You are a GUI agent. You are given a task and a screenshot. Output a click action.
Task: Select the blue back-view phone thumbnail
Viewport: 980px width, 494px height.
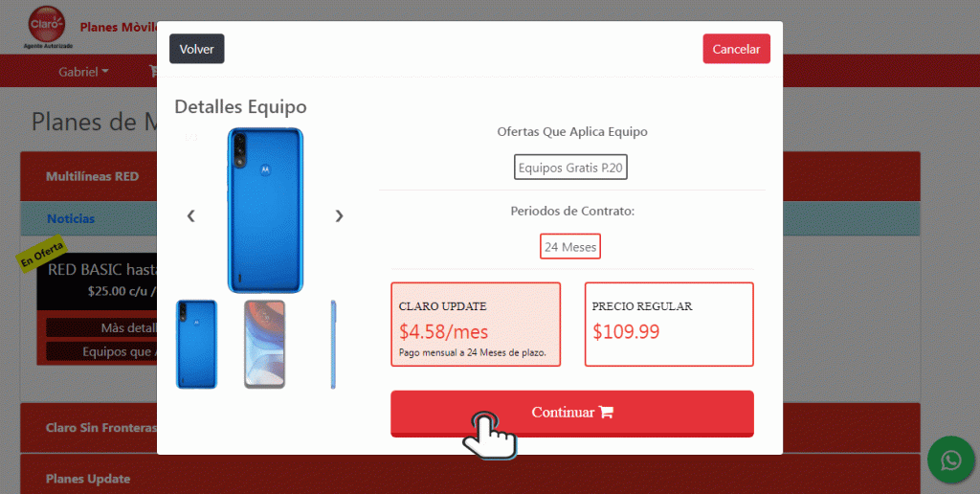(x=196, y=345)
